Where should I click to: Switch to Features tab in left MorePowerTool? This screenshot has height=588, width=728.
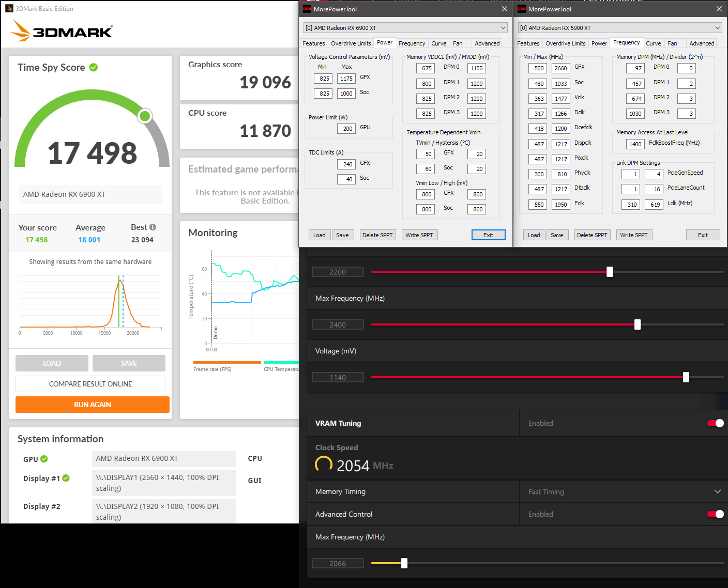click(x=314, y=43)
